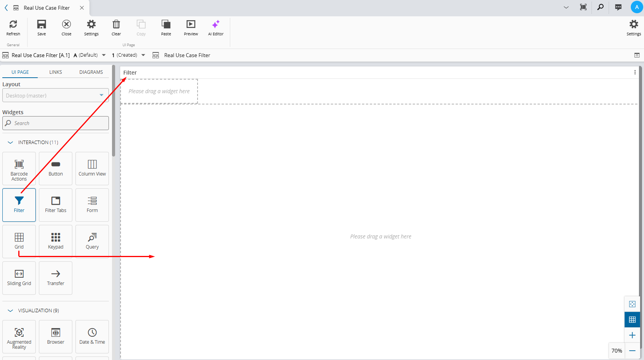Select the Column View widget
644x360 pixels.
(x=92, y=169)
